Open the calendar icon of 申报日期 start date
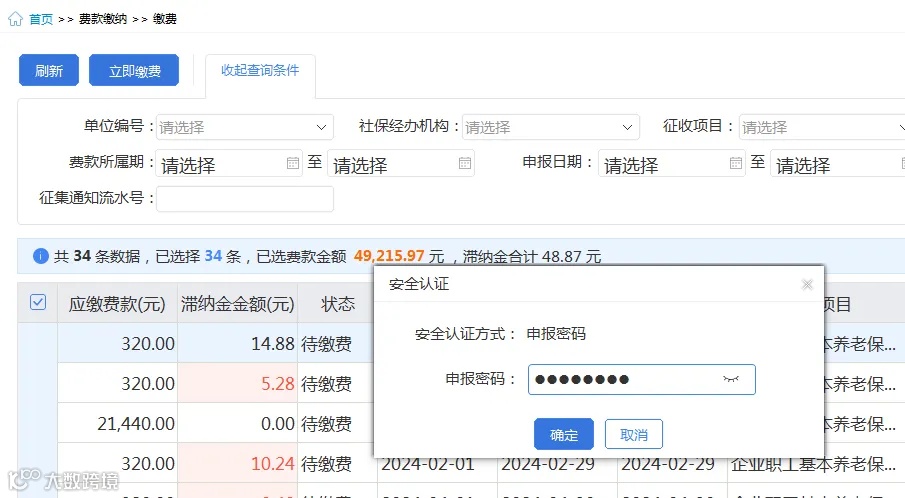Viewport: 905px width, 498px height. pyautogui.click(x=735, y=163)
